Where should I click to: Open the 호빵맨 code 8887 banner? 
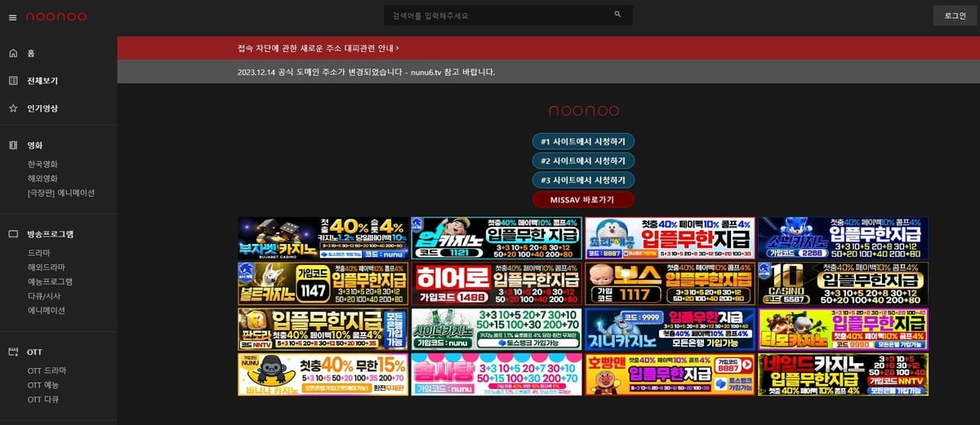tap(670, 374)
